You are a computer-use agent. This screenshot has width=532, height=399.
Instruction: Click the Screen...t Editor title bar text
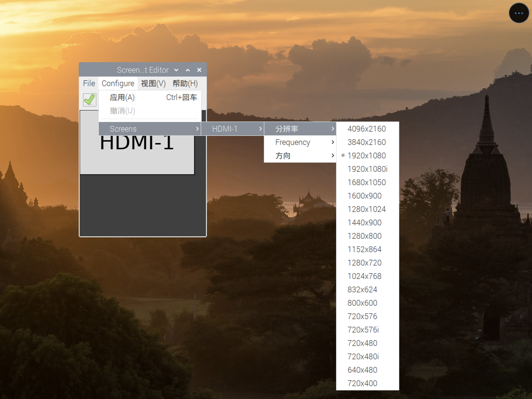click(x=143, y=70)
